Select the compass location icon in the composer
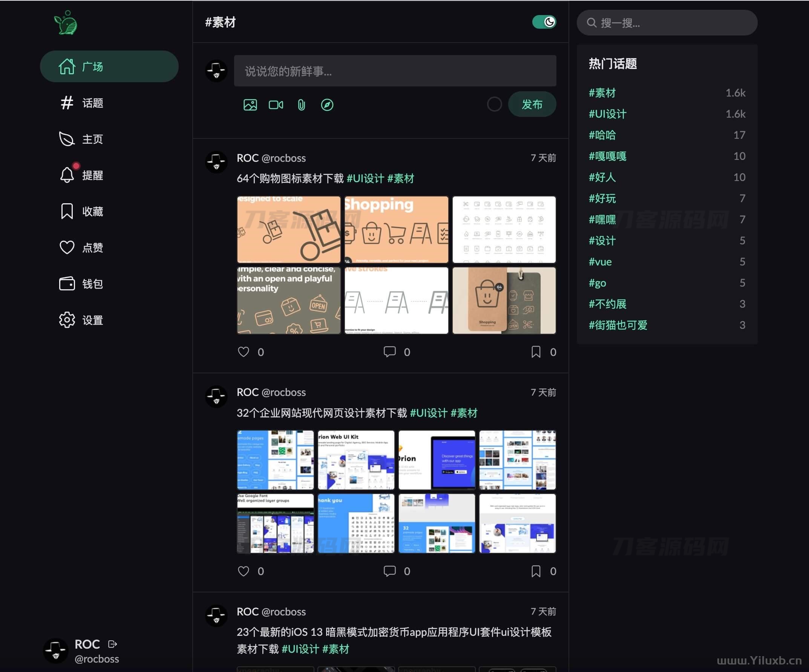 click(326, 104)
